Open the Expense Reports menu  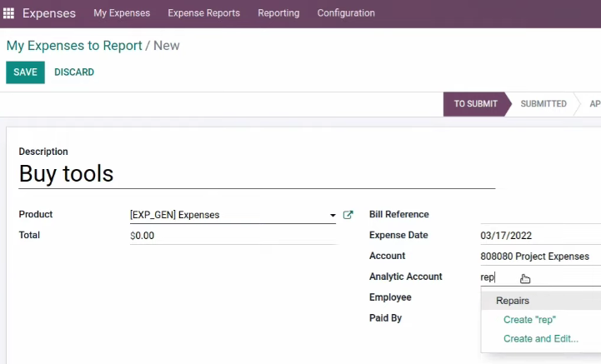pos(204,13)
